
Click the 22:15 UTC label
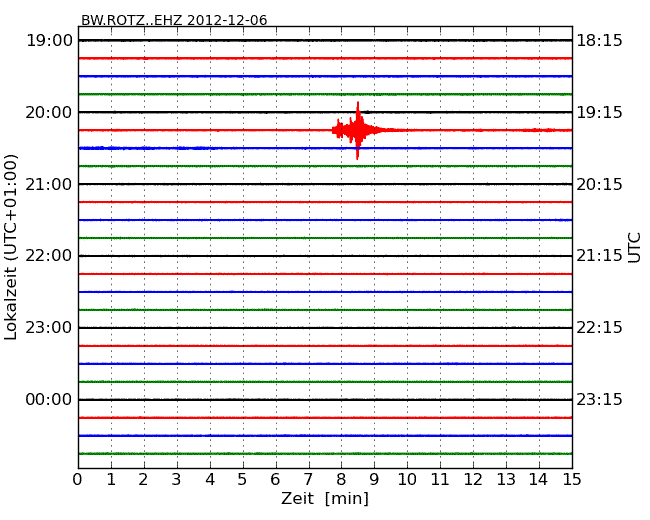click(599, 328)
